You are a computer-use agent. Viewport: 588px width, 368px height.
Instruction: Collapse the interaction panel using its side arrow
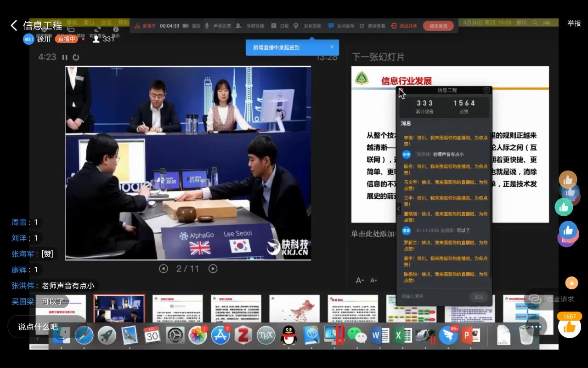(399, 208)
